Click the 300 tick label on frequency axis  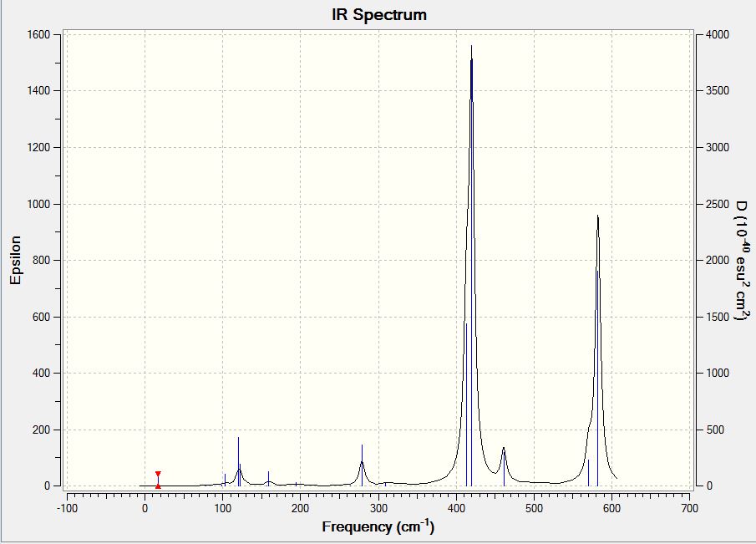pyautogui.click(x=378, y=508)
